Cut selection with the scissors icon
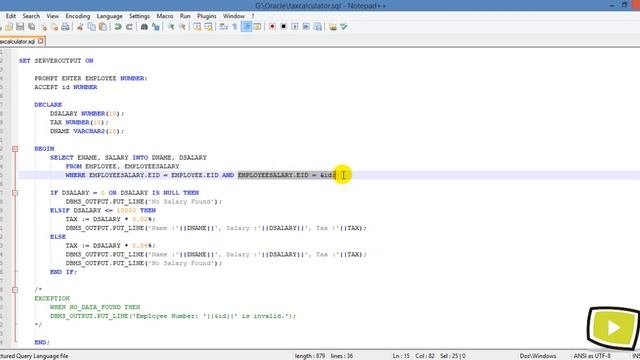Screen dimensions: 640x360 click(80, 27)
